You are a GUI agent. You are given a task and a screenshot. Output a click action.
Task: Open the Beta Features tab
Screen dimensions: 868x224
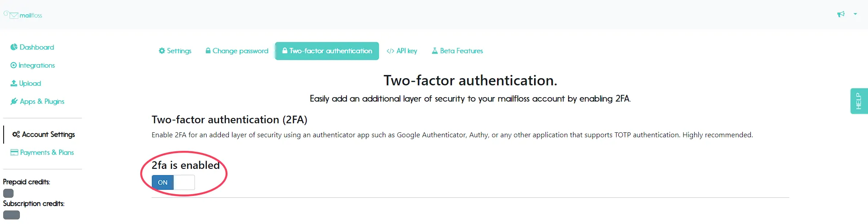[457, 51]
